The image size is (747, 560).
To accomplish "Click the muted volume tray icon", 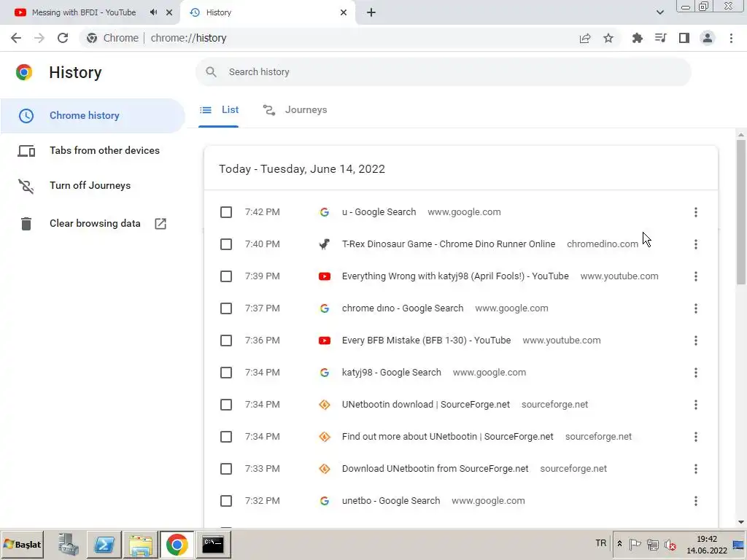I will pyautogui.click(x=670, y=544).
